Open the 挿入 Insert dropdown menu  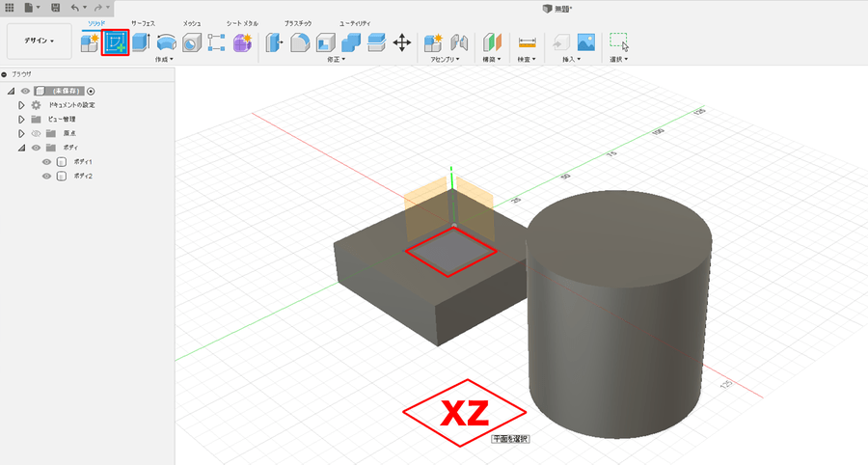click(572, 59)
